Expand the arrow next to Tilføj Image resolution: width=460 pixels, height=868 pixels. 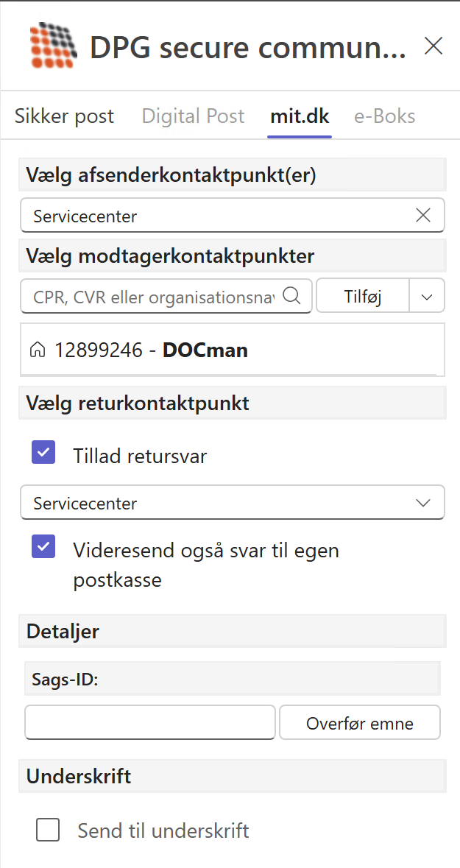tap(427, 296)
